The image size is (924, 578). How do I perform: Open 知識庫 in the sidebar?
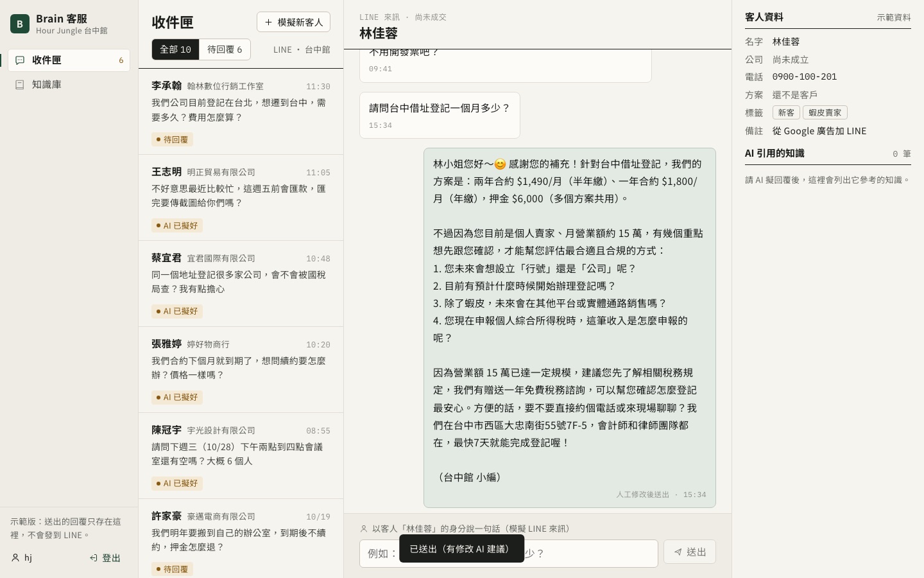pos(69,85)
